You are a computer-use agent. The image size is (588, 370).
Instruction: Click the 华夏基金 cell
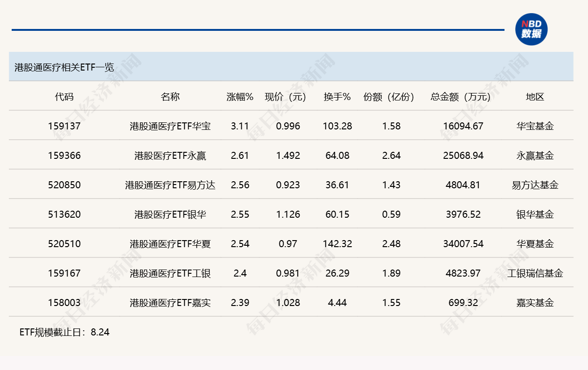coord(535,244)
